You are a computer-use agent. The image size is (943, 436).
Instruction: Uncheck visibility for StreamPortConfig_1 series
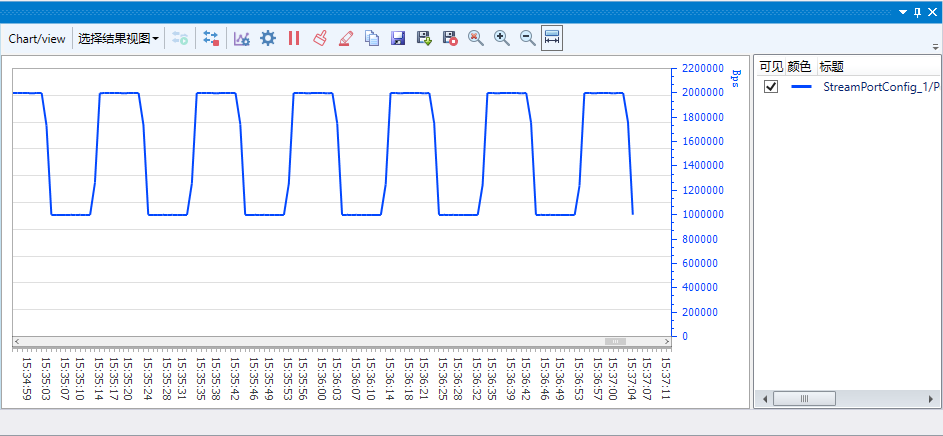pyautogui.click(x=771, y=87)
